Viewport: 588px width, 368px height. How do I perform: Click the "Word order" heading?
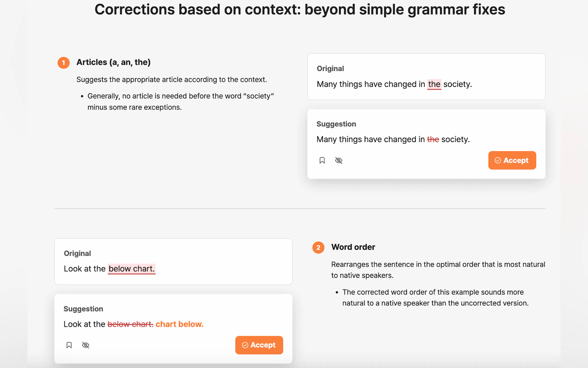pos(353,247)
